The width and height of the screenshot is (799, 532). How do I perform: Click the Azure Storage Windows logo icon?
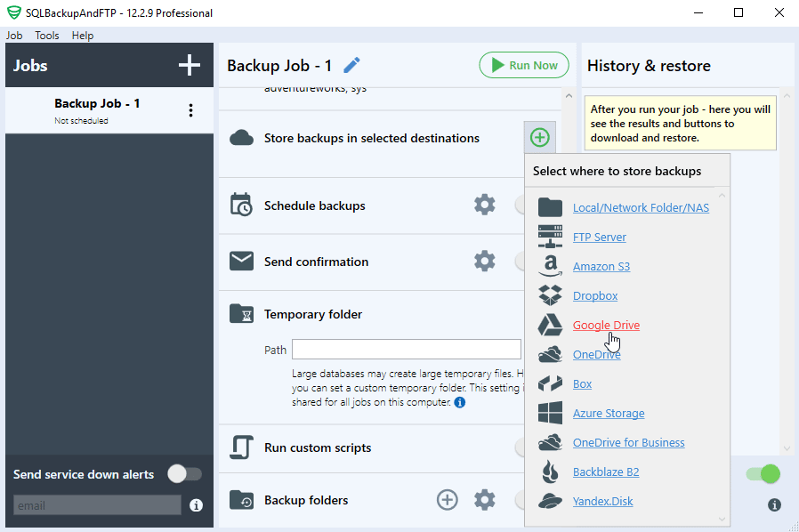tap(550, 413)
